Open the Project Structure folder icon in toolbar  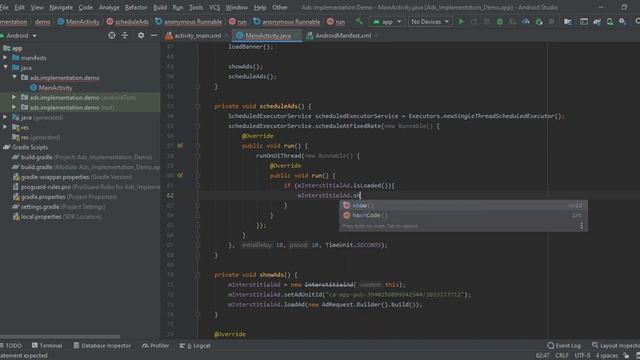(568, 22)
